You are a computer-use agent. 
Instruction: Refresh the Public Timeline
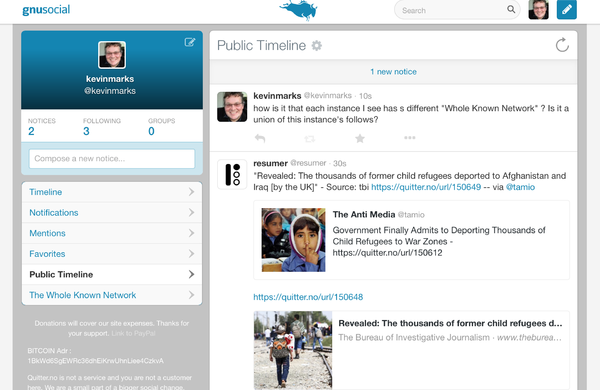click(x=562, y=45)
